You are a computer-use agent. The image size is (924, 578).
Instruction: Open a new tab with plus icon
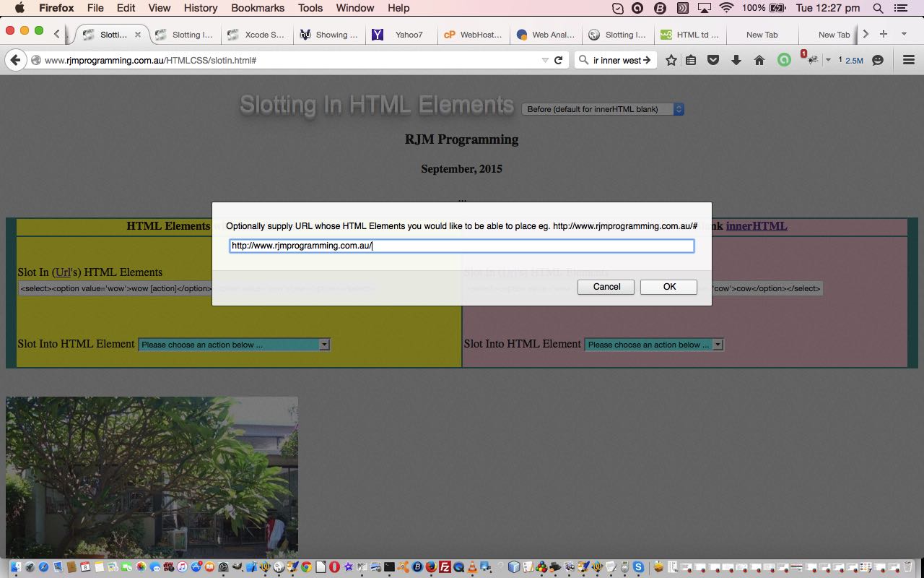pos(883,34)
